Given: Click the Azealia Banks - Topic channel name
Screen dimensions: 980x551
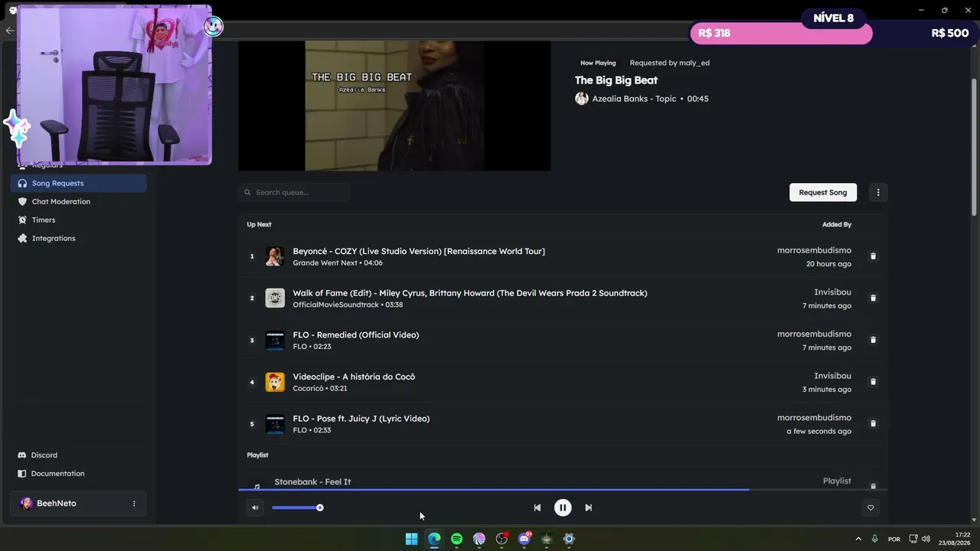Looking at the screenshot, I should (634, 99).
